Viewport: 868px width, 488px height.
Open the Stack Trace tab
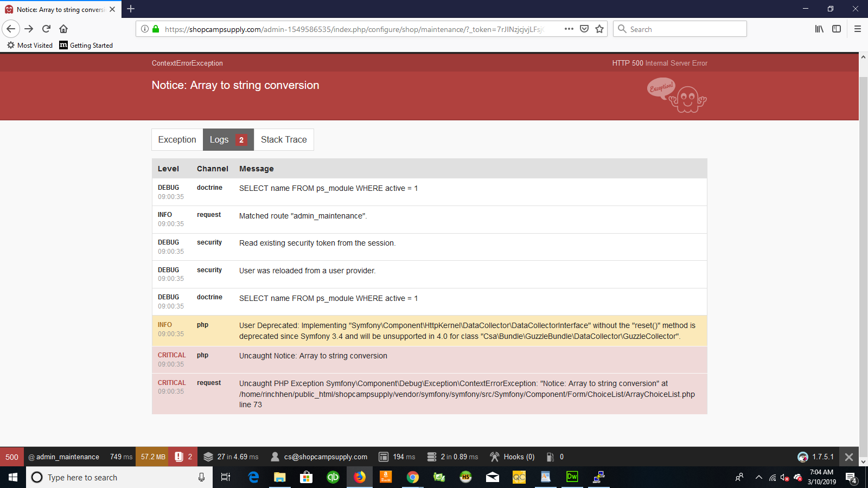point(284,139)
